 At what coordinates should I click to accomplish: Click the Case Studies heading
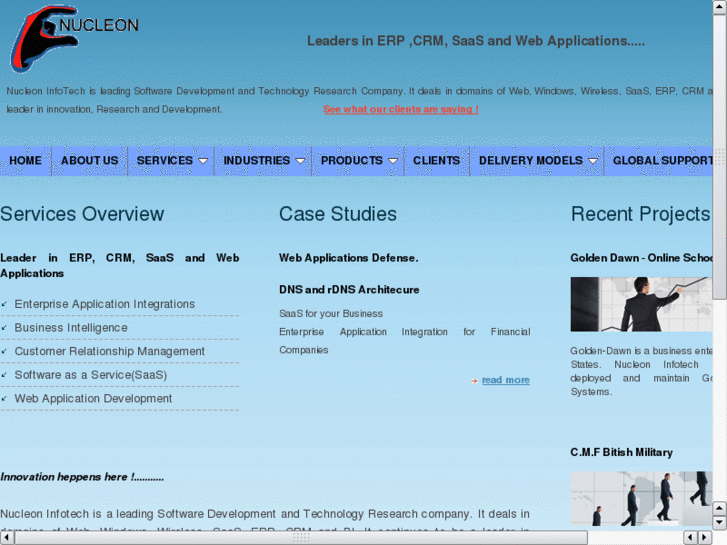click(x=338, y=214)
